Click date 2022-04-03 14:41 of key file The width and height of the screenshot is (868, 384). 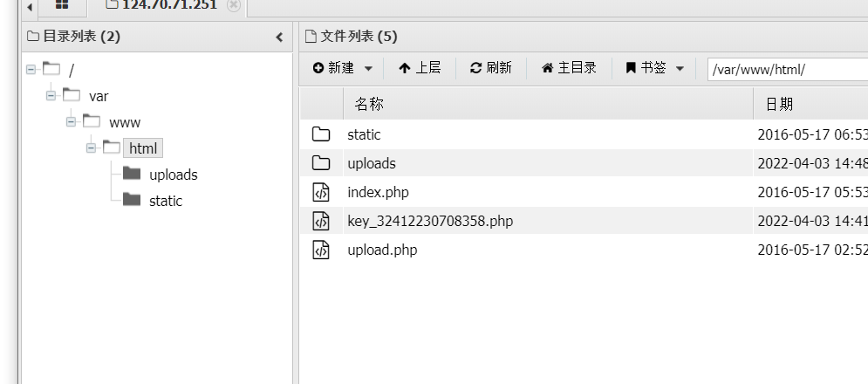pos(812,221)
